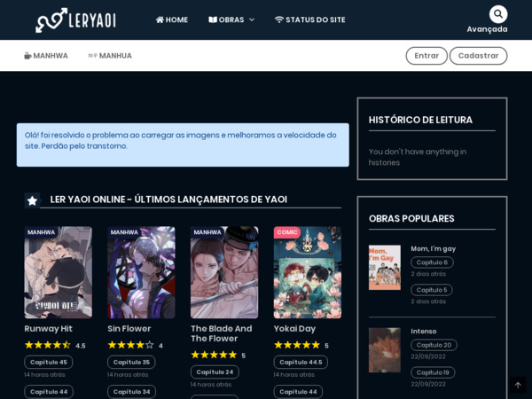Open Status do Site page
532x399 pixels.
pos(309,20)
